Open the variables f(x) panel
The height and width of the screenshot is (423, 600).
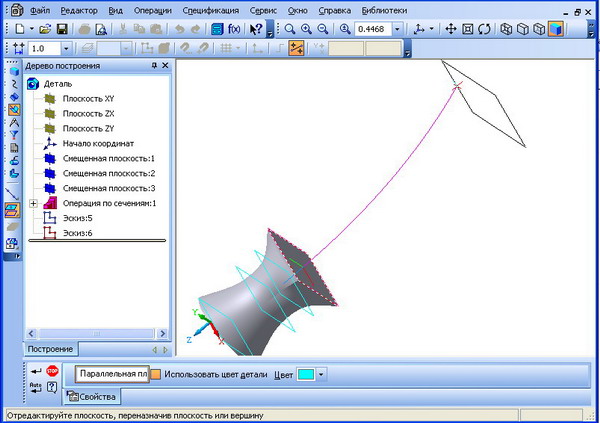click(x=234, y=29)
